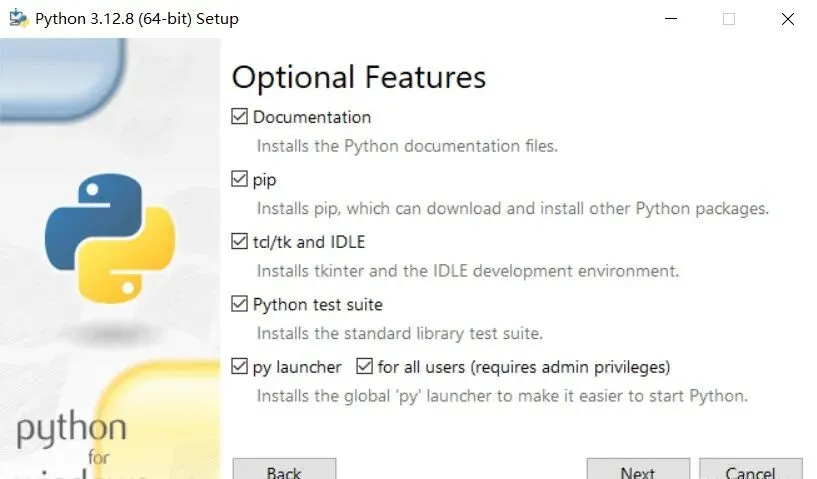
Task: Cancel the Python installation
Action: click(750, 471)
